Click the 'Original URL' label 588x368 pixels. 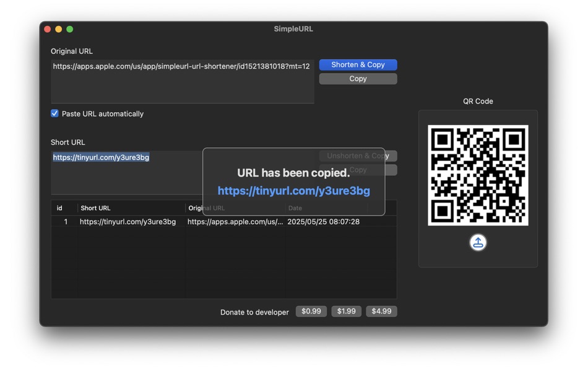72,51
